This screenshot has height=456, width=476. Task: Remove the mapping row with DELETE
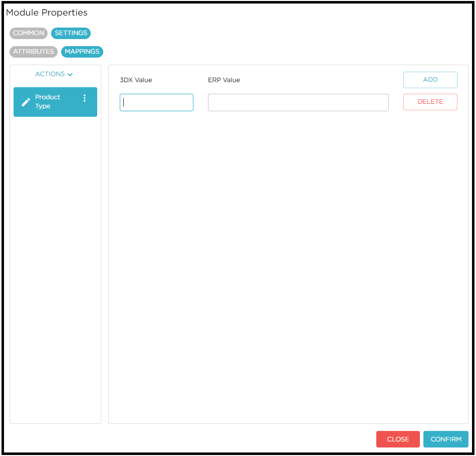coord(430,102)
